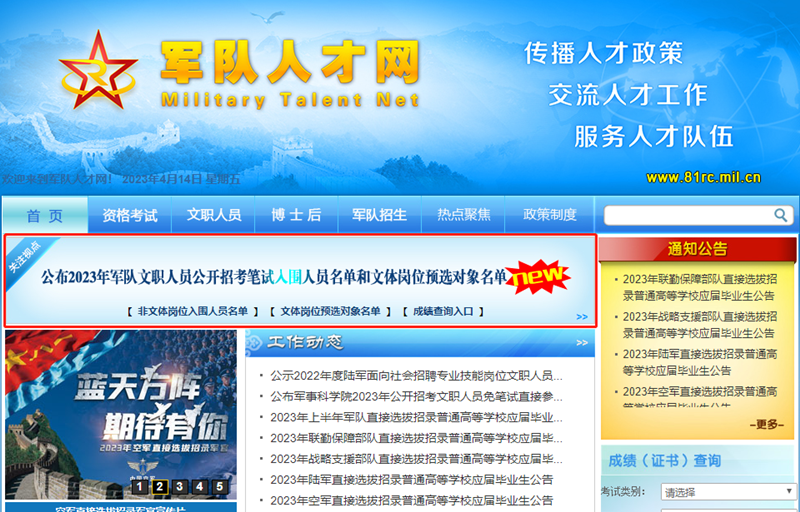Open the 考试类别 请选择 dropdown
The height and width of the screenshot is (512, 800).
728,492
